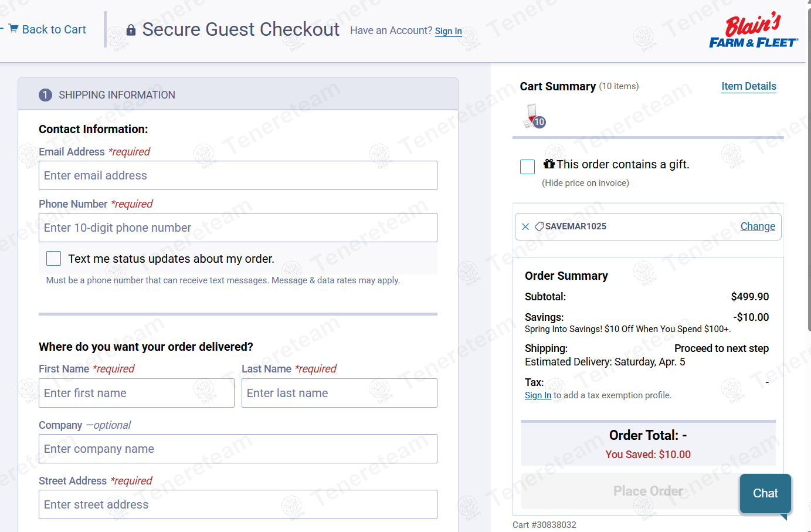Click the tag icon beside SAVEMAR1025

pyautogui.click(x=539, y=226)
